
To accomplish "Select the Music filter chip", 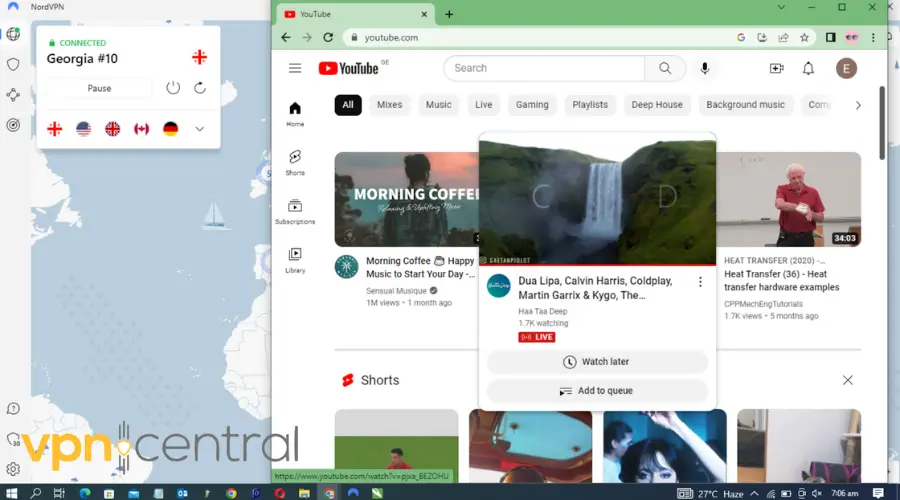I will coord(439,105).
